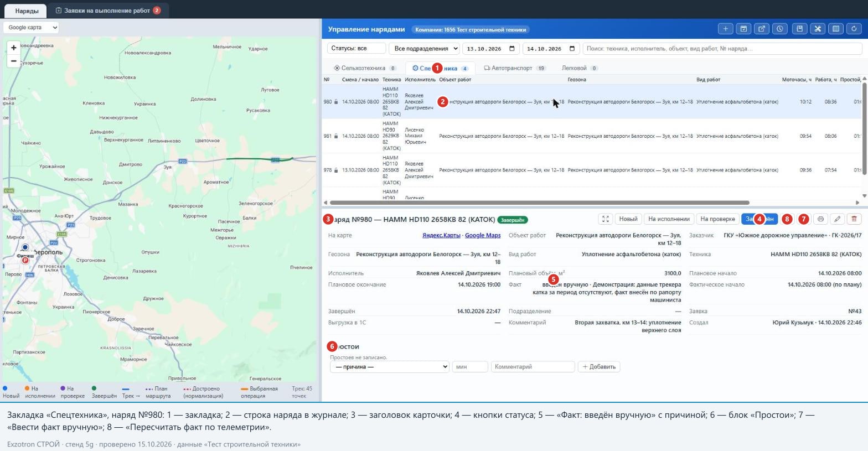This screenshot has width=868, height=451.
Task: Expand the order card to fullscreen
Action: (605, 219)
